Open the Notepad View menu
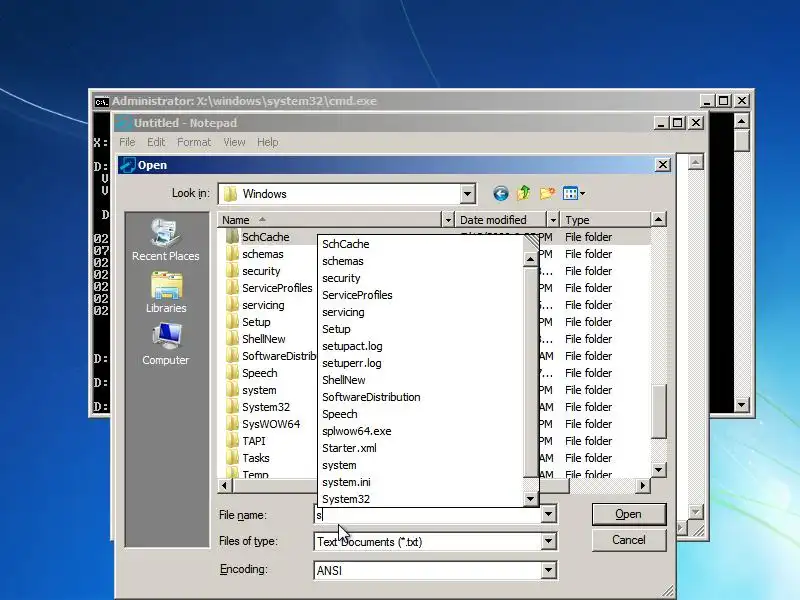 [234, 142]
